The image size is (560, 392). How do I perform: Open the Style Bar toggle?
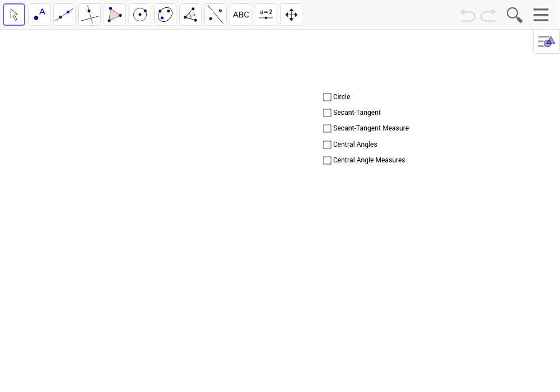pos(547,41)
